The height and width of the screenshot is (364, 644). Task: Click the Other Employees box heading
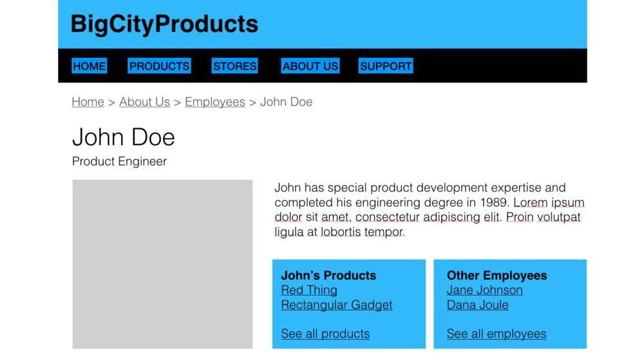(x=497, y=275)
